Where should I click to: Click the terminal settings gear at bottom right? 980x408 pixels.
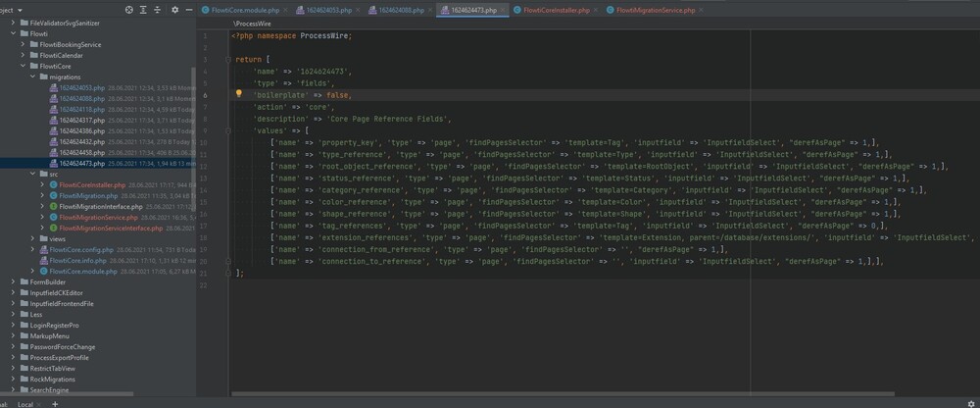tap(971, 403)
